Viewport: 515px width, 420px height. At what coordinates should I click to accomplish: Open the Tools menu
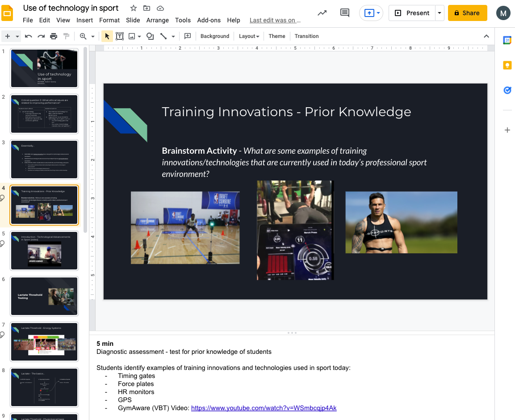183,20
